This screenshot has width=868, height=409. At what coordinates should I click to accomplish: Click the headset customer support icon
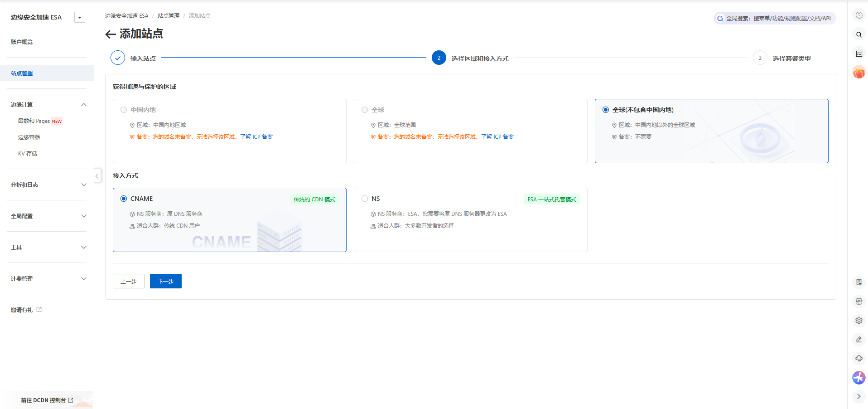pos(858,359)
